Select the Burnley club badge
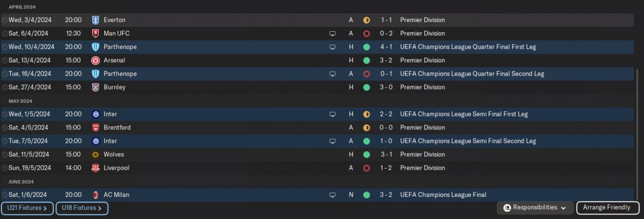644x219 pixels. [95, 88]
